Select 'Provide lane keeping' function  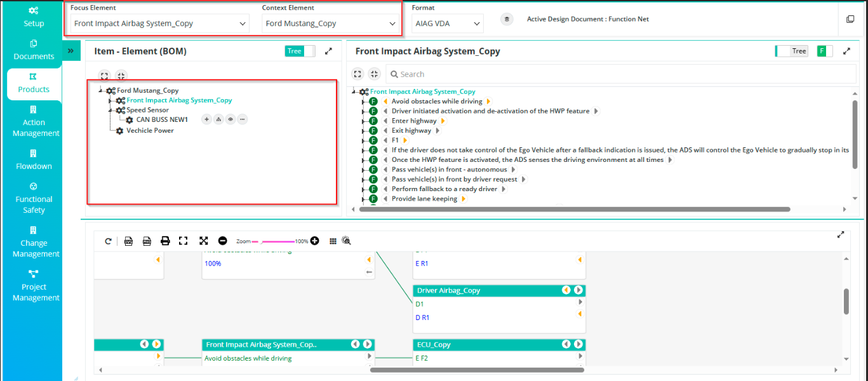[x=424, y=199]
